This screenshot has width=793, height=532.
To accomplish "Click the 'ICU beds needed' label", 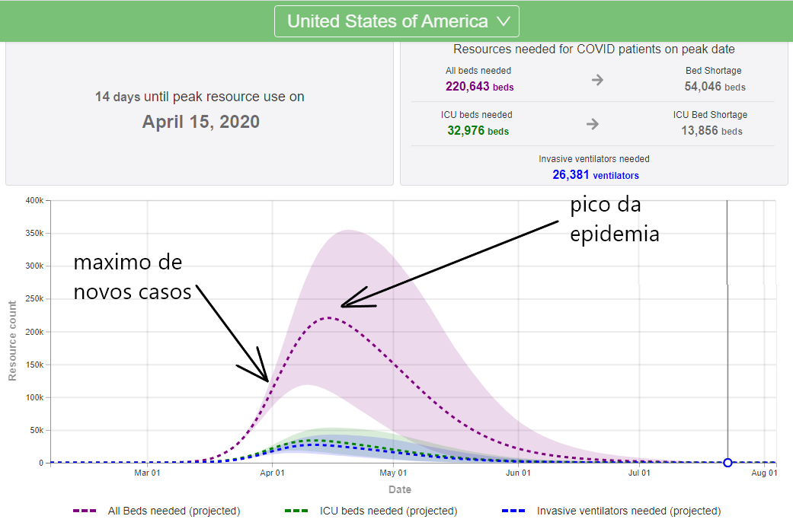I will tap(476, 115).
